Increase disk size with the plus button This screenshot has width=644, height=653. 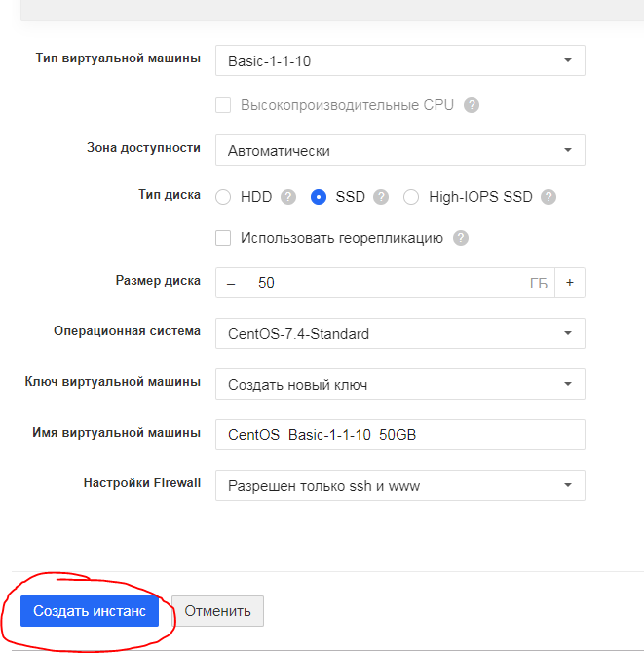pos(570,283)
